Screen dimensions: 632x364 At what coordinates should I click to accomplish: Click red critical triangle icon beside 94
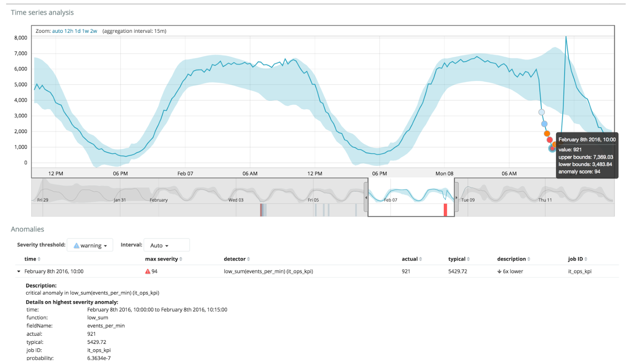pos(148,271)
